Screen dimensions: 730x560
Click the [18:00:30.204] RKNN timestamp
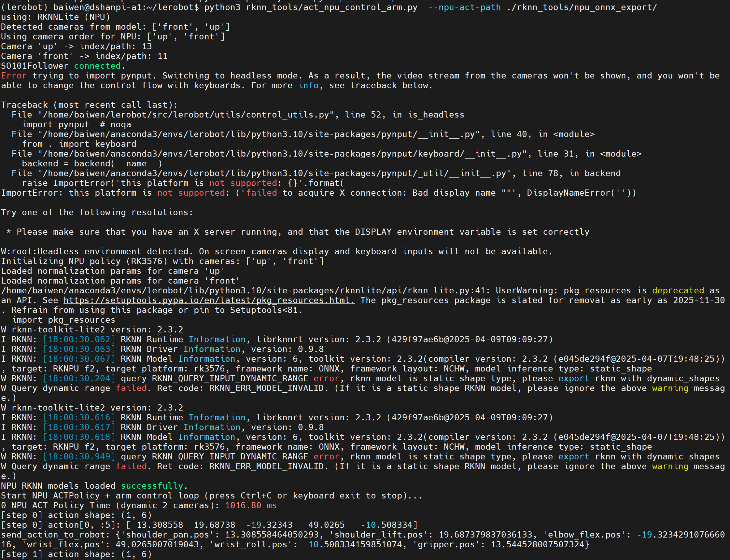[x=79, y=379]
